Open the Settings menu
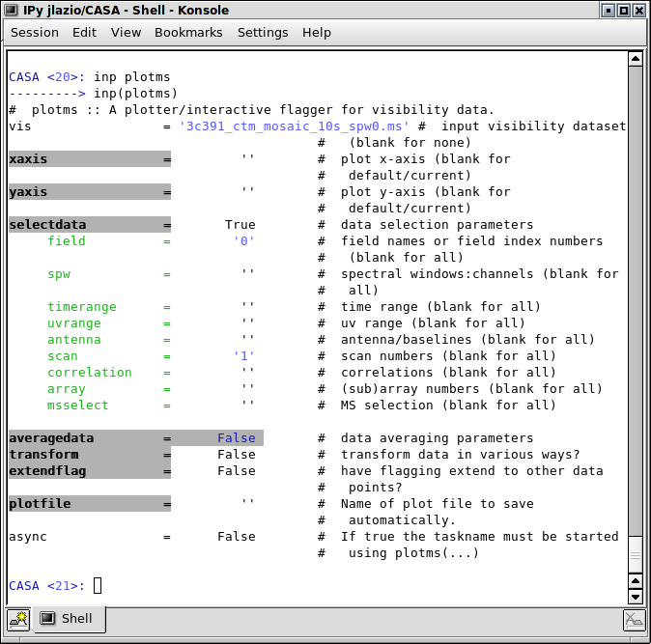The width and height of the screenshot is (651, 644). (263, 32)
